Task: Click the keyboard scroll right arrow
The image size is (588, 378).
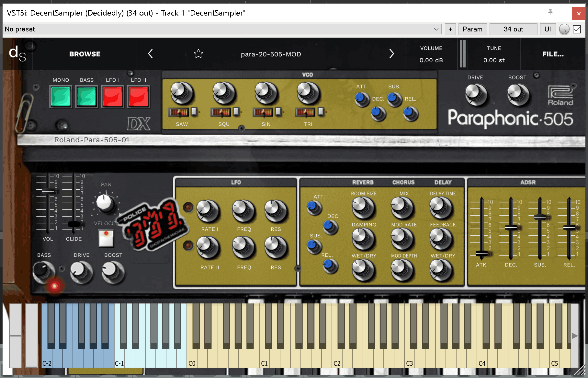Action: [574, 336]
